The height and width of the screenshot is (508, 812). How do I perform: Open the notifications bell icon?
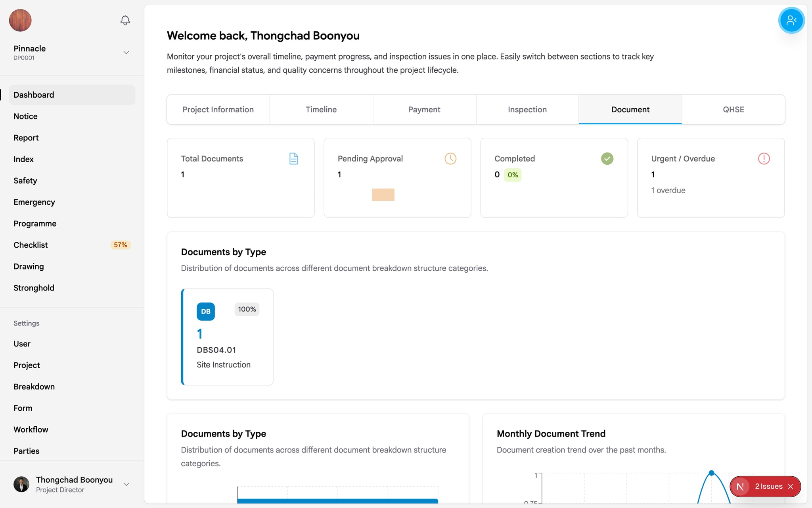(125, 20)
